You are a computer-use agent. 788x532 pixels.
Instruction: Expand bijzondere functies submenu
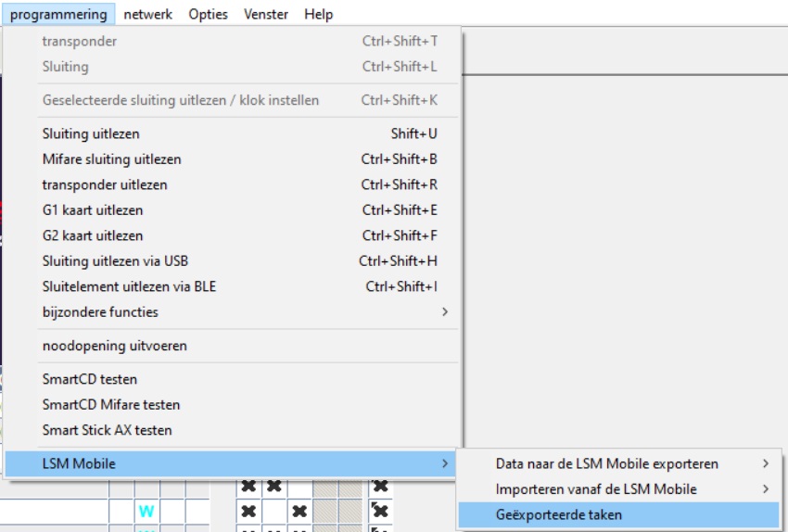(x=100, y=312)
